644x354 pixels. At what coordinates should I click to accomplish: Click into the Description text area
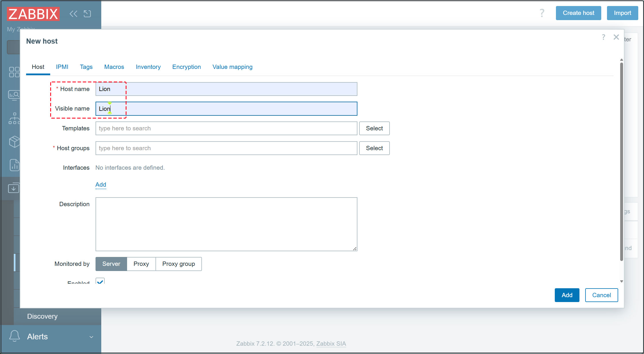pyautogui.click(x=226, y=224)
